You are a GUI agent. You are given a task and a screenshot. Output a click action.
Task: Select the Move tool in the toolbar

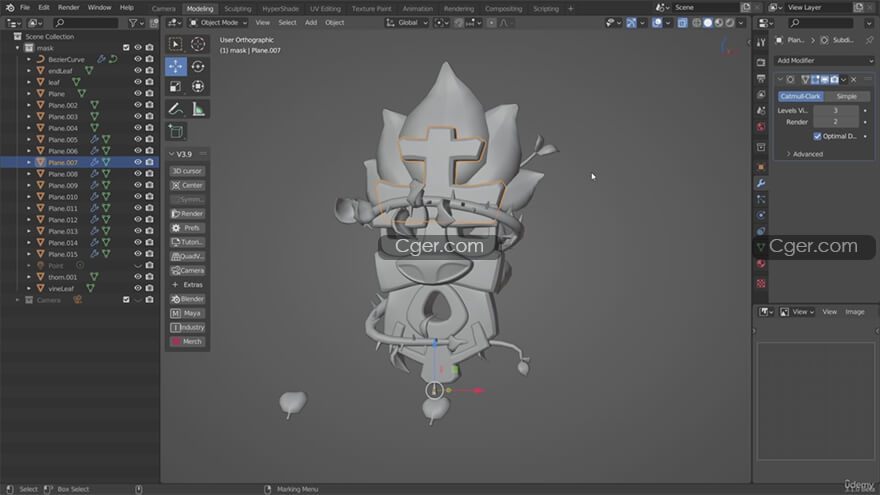point(175,66)
